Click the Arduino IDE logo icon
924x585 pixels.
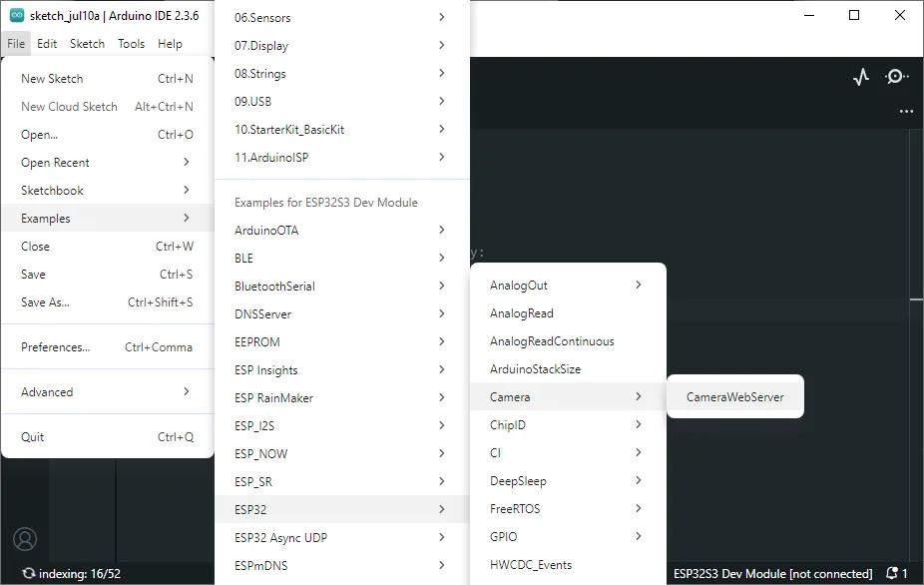[x=17, y=15]
